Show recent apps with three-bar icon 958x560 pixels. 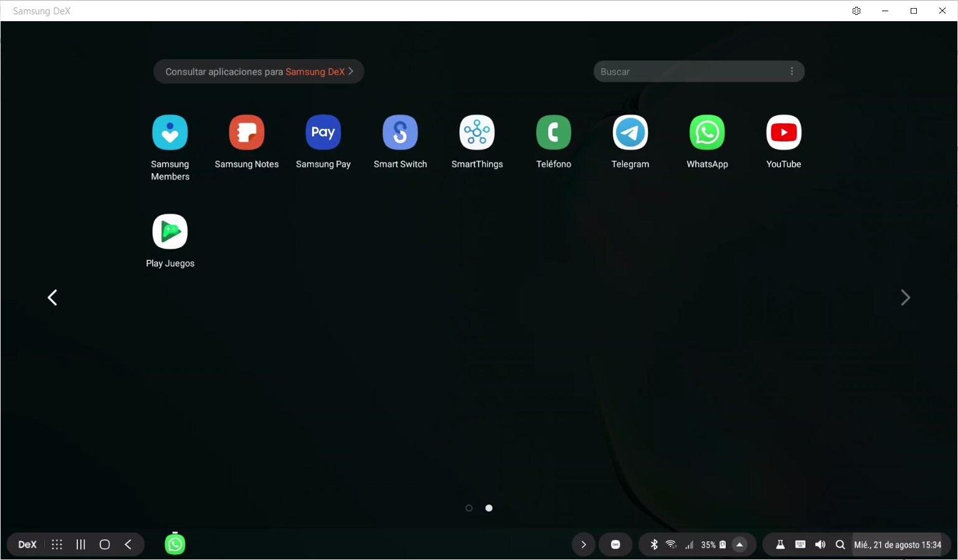coord(81,544)
